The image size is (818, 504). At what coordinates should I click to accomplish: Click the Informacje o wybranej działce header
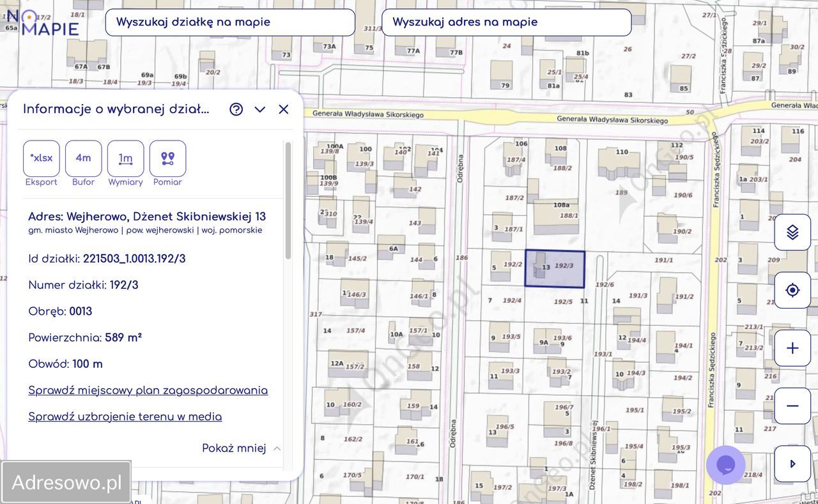pyautogui.click(x=116, y=109)
